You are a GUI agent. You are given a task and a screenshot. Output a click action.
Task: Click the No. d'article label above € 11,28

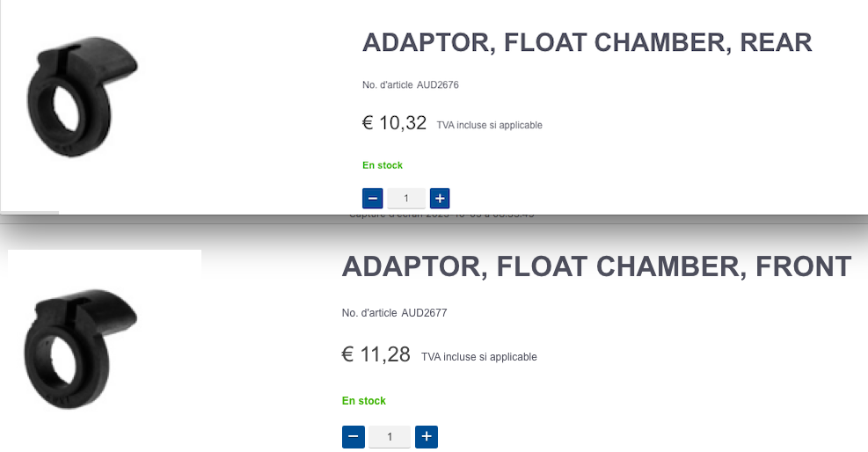[x=369, y=313]
